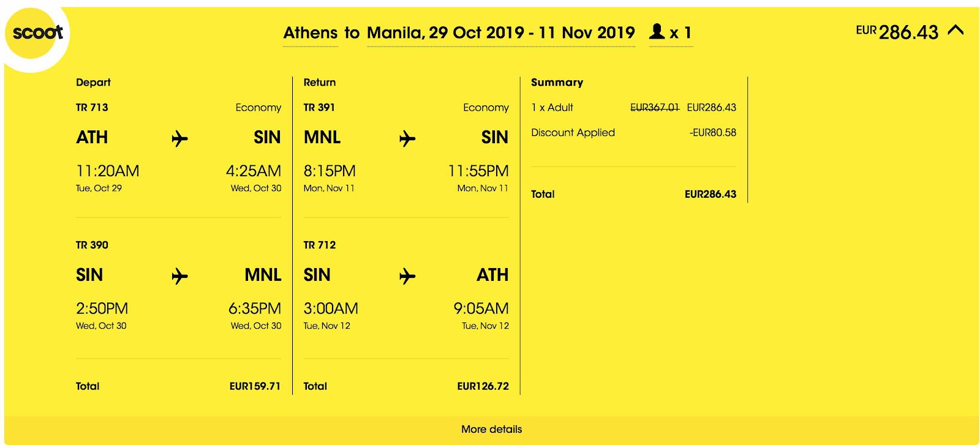Click the passenger silhouette icon
The height and width of the screenshot is (445, 980).
pyautogui.click(x=657, y=31)
